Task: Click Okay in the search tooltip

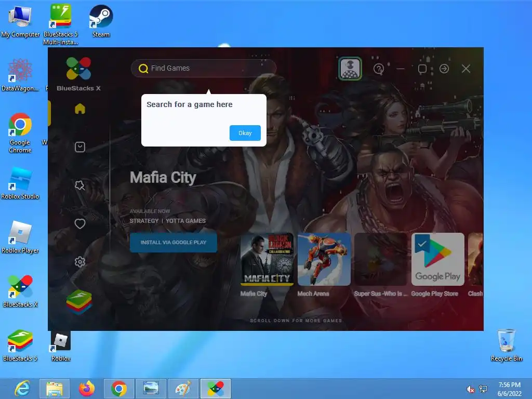Action: (245, 133)
